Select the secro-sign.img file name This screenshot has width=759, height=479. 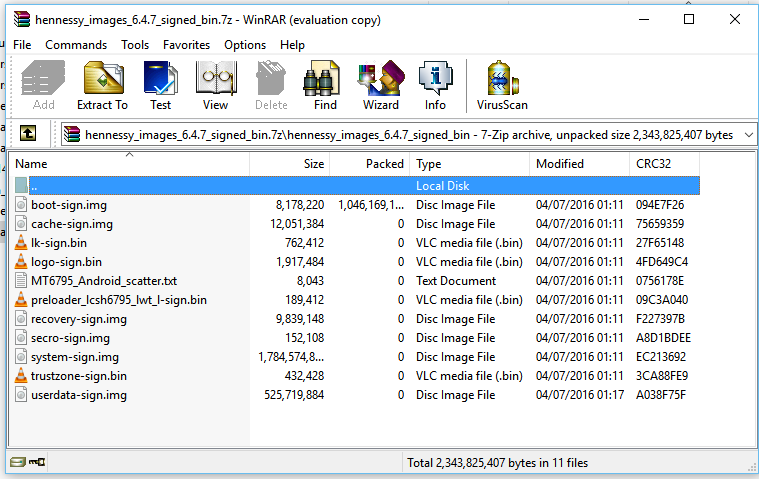(x=70, y=338)
